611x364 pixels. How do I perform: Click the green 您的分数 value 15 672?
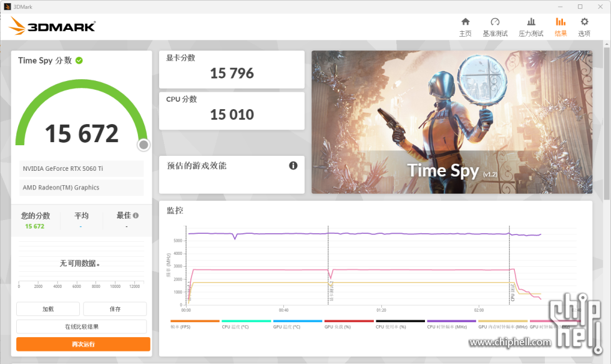click(35, 226)
